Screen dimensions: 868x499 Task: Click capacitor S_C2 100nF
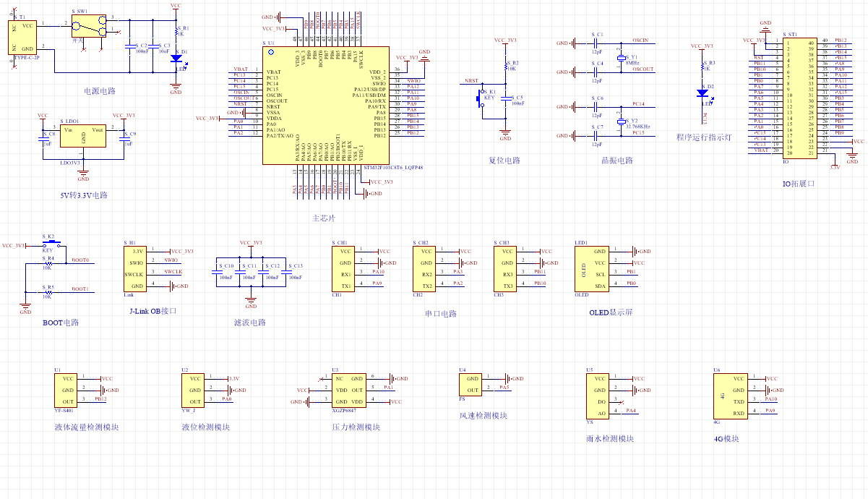pos(129,48)
